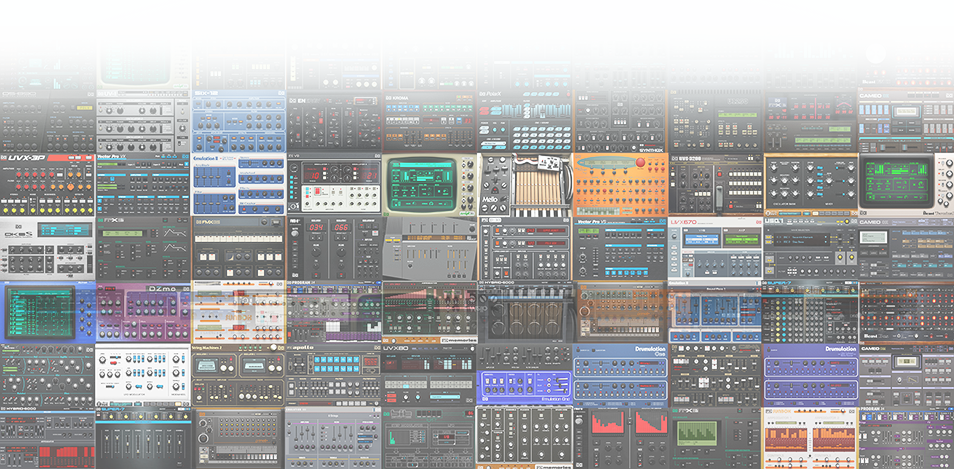Select Hybrid-6000 thumbnail with four large faders
This screenshot has height=469, width=954.
pyautogui.click(x=525, y=312)
